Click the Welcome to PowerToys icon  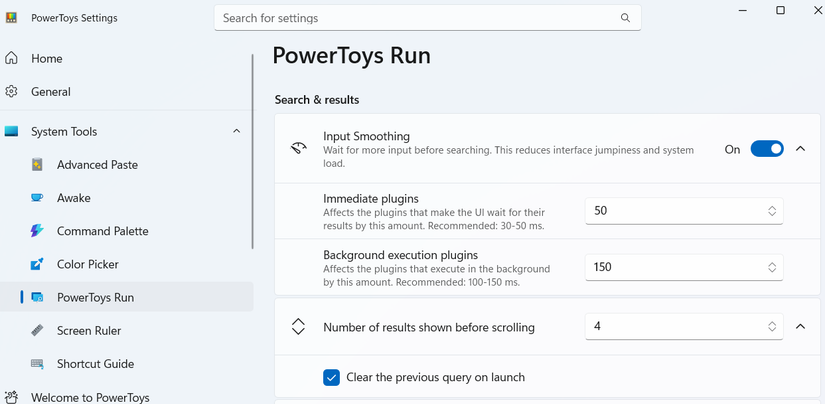[x=11, y=397]
